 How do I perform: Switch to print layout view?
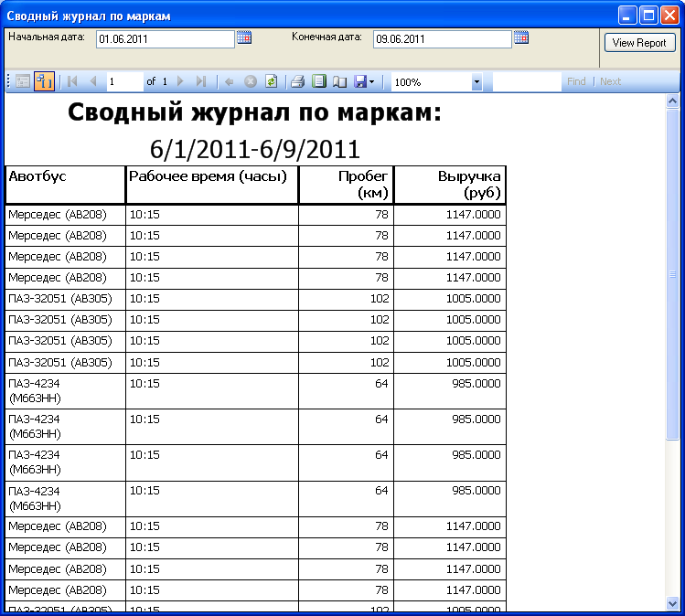pyautogui.click(x=319, y=81)
